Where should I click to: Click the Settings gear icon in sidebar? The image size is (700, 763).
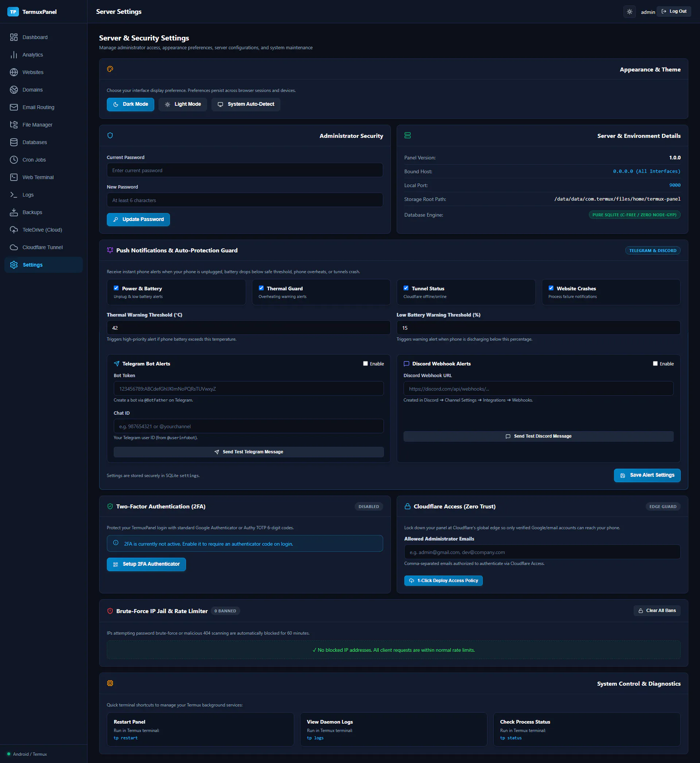pos(14,264)
